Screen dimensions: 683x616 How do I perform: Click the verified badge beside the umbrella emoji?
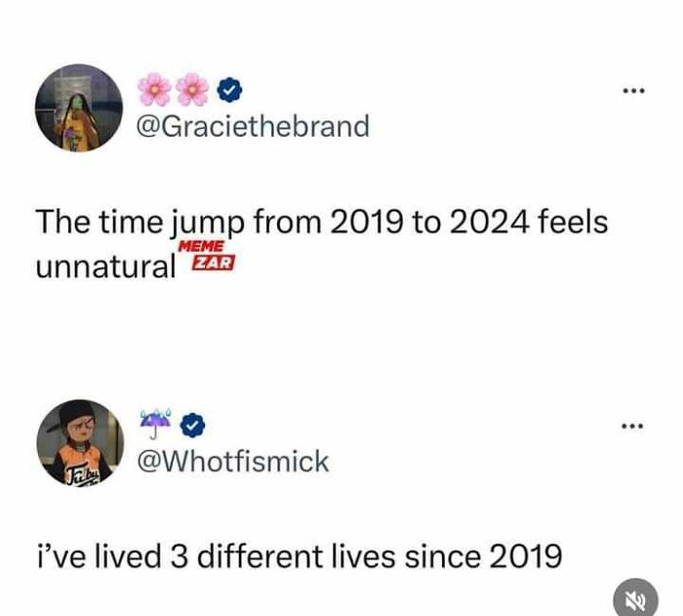tap(193, 424)
